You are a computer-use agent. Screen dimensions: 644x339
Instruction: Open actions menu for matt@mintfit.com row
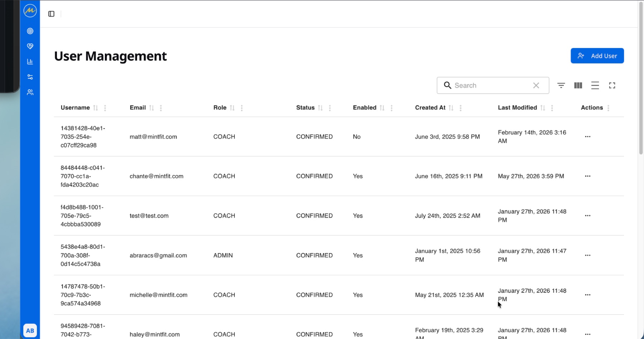click(587, 137)
